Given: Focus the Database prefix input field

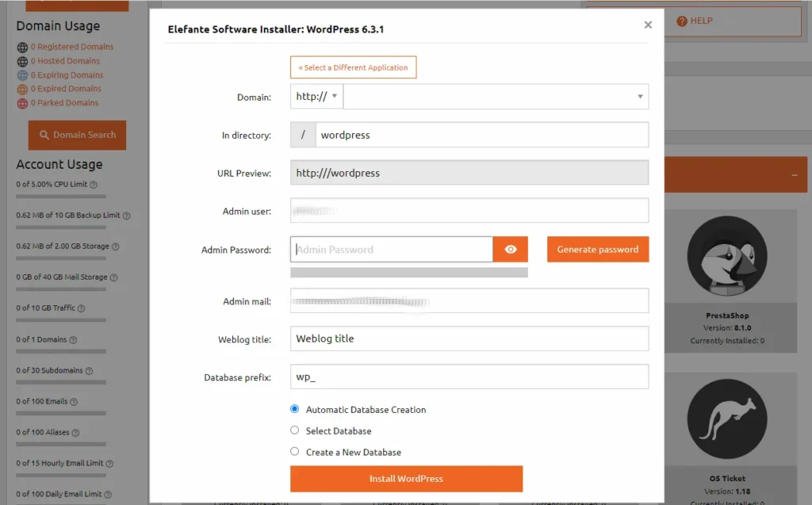Looking at the screenshot, I should pos(469,377).
